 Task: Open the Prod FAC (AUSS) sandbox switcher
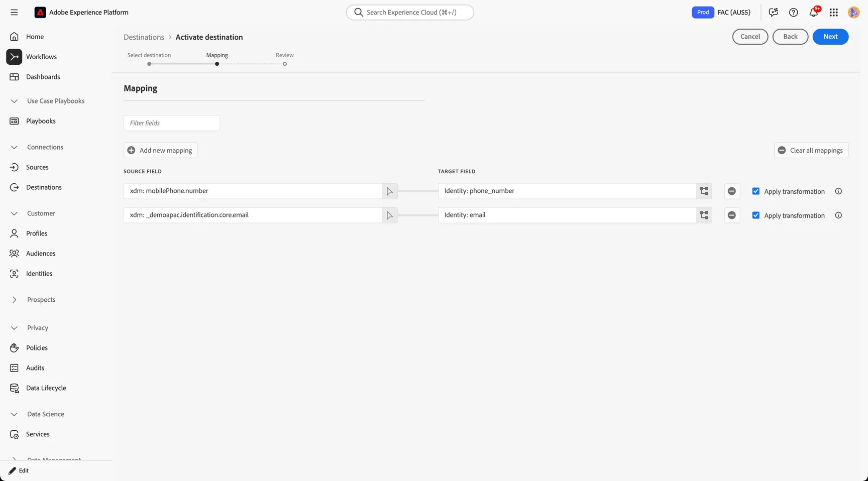click(721, 12)
